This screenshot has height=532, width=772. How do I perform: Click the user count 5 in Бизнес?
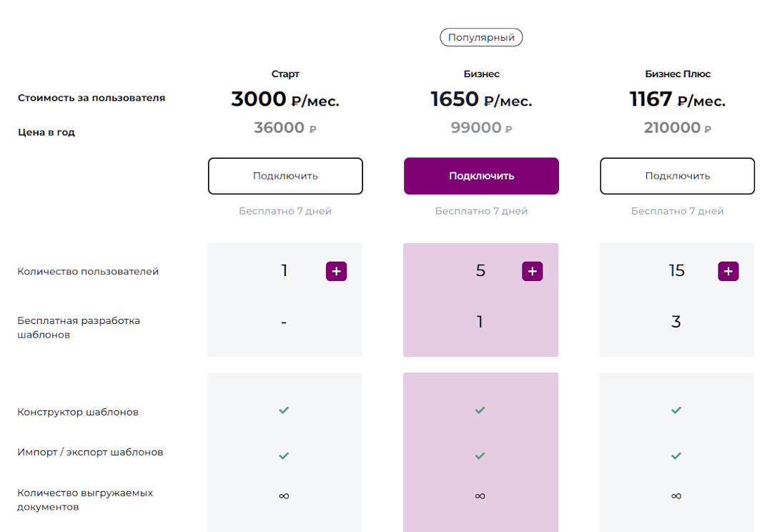pyautogui.click(x=480, y=270)
